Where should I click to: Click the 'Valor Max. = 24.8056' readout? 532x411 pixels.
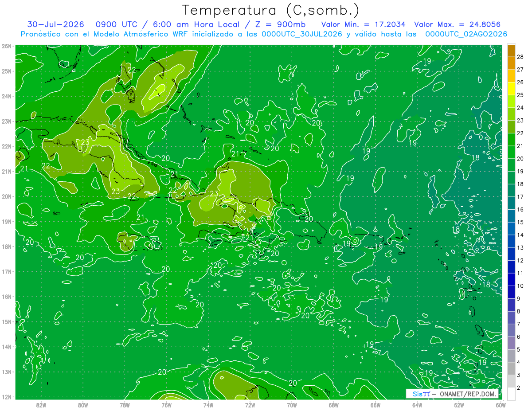point(458,24)
